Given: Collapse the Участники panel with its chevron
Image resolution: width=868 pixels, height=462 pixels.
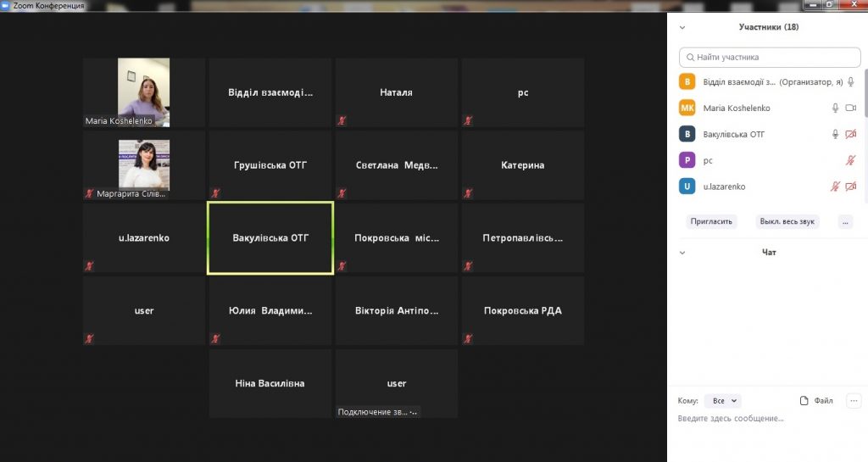Looking at the screenshot, I should [x=682, y=27].
